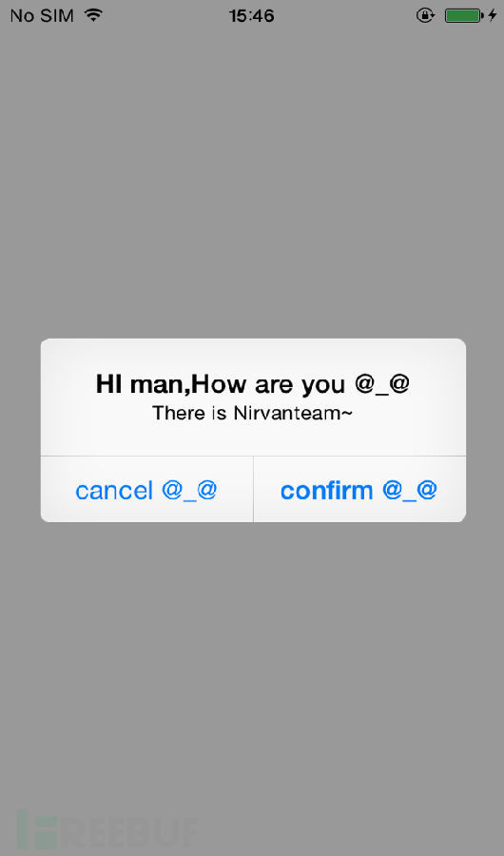Click the FREEBUF watermark text
The width and height of the screenshot is (504, 856).
click(x=127, y=831)
